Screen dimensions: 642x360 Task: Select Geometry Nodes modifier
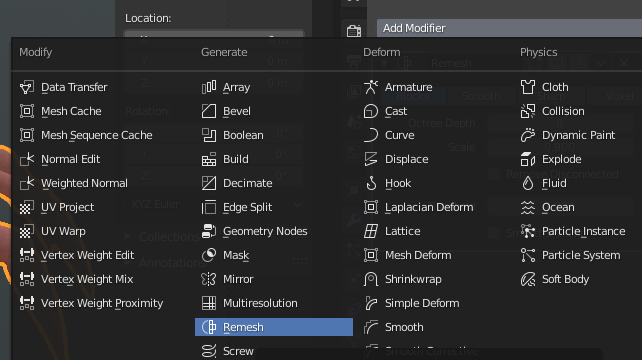(x=274, y=231)
